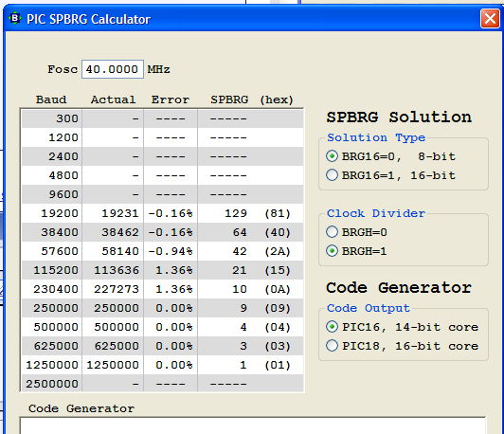Select the 38400 baud row
The image size is (504, 434).
(x=162, y=232)
